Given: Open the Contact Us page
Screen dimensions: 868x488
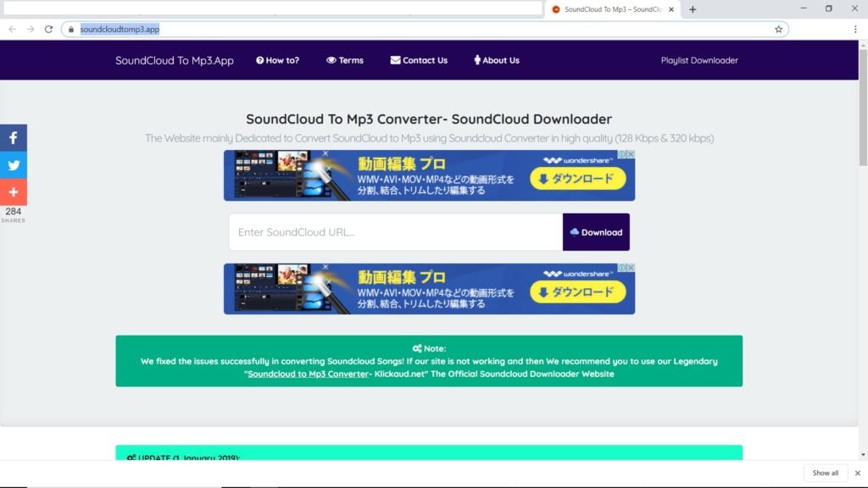Looking at the screenshot, I should click(x=419, y=60).
